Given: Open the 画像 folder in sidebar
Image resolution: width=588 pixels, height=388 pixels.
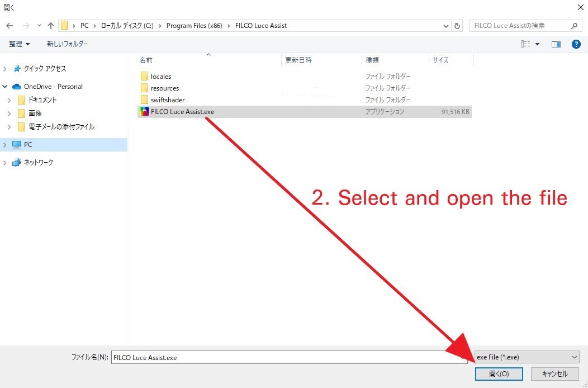Looking at the screenshot, I should coord(35,113).
